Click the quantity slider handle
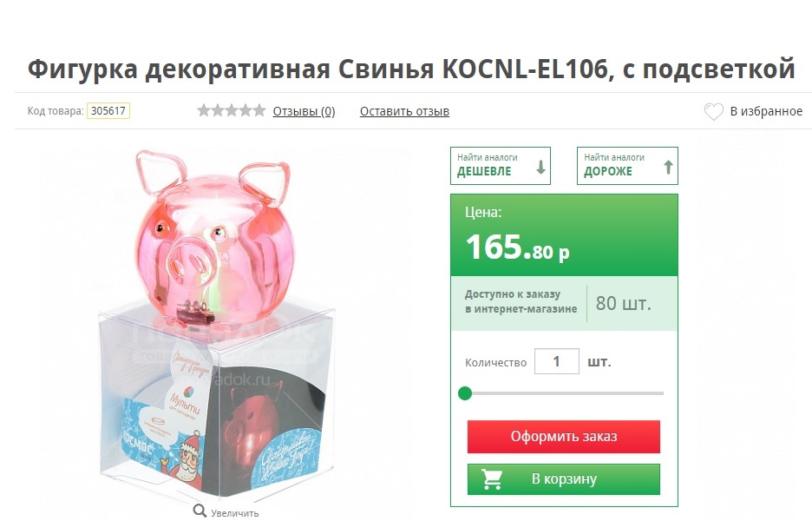The width and height of the screenshot is (812, 521). tap(465, 393)
